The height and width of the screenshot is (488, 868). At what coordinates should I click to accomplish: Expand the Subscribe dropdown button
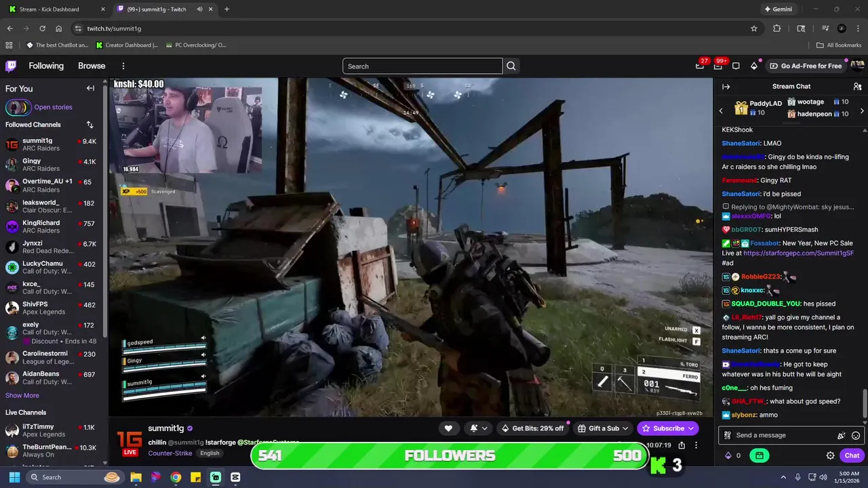(x=690, y=428)
